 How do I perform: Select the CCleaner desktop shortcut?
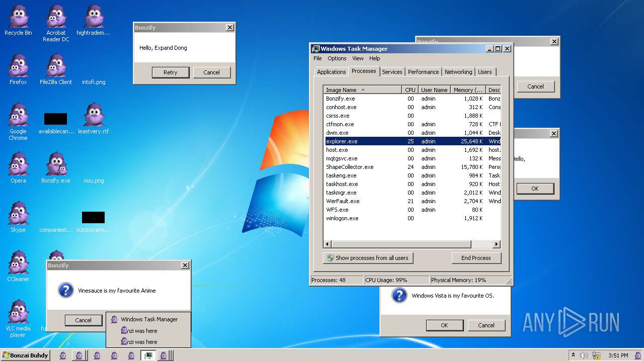[18, 266]
